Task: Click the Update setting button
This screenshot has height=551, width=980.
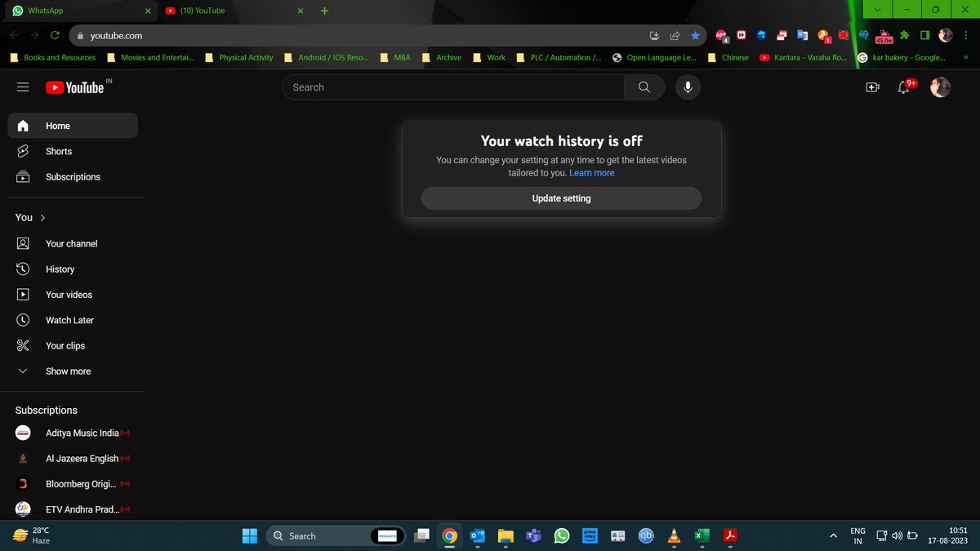Action: (561, 198)
